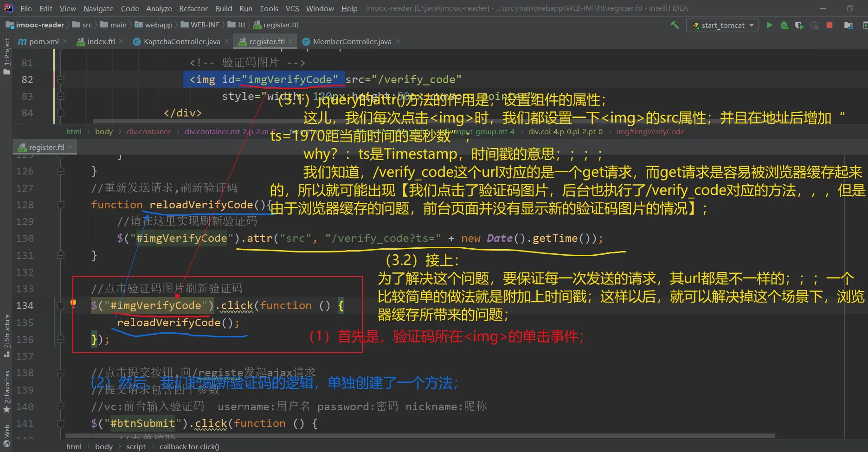
Task: Select the div.container breadcrumb in upper editor
Action: tap(148, 132)
